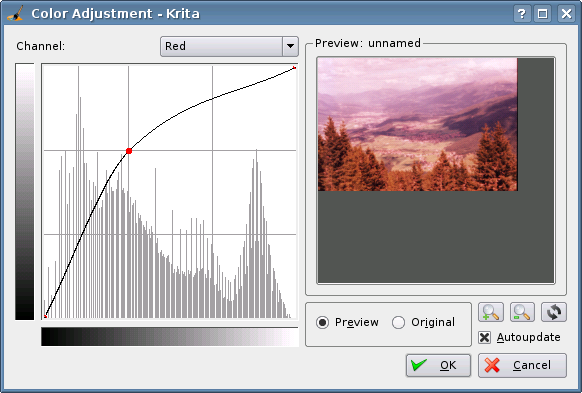Select the Preview radio button

(323, 322)
